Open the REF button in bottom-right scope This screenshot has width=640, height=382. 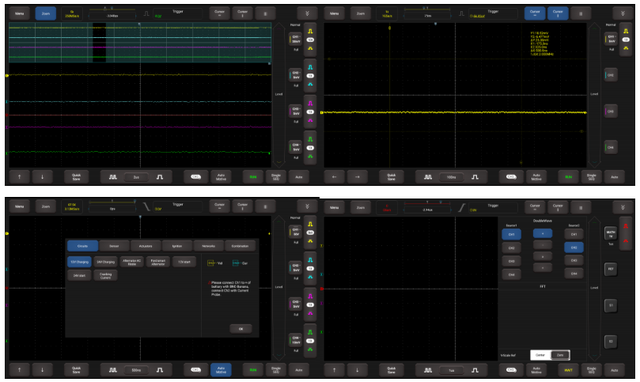click(611, 269)
